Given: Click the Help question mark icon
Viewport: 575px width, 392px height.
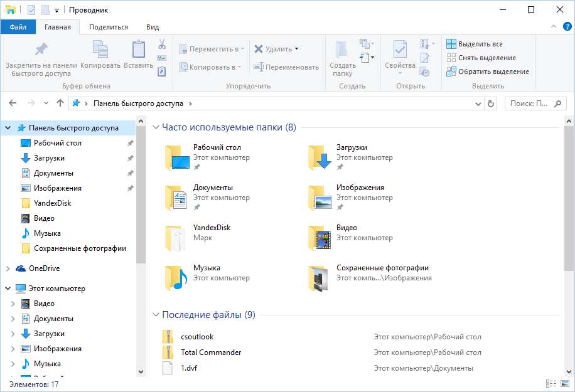Looking at the screenshot, I should click(x=567, y=26).
